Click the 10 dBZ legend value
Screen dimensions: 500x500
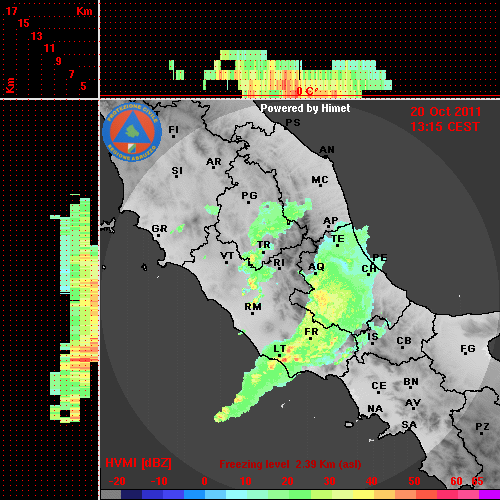coord(246,481)
